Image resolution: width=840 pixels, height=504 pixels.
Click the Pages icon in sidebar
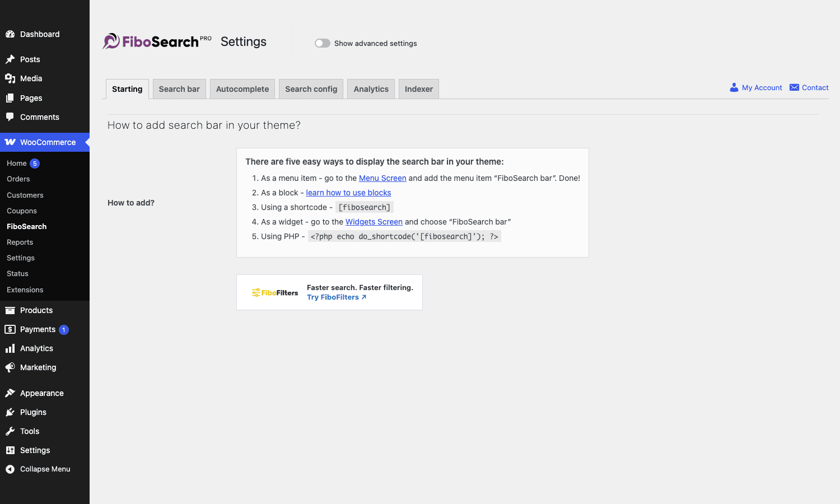(x=10, y=98)
